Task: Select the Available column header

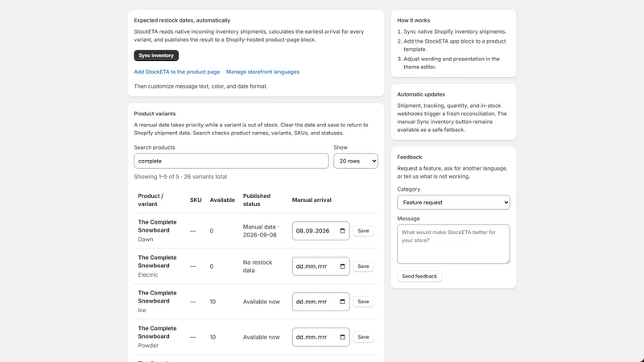Action: 222,200
